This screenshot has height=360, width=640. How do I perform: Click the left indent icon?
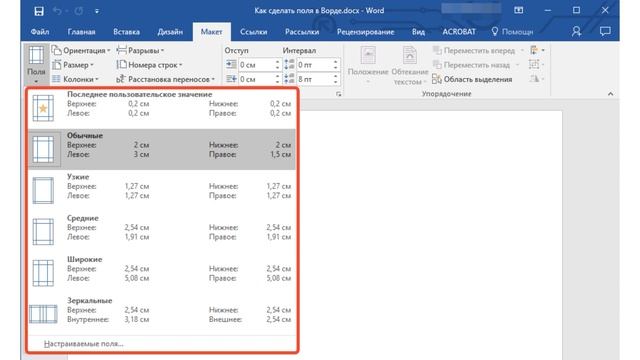click(231, 64)
